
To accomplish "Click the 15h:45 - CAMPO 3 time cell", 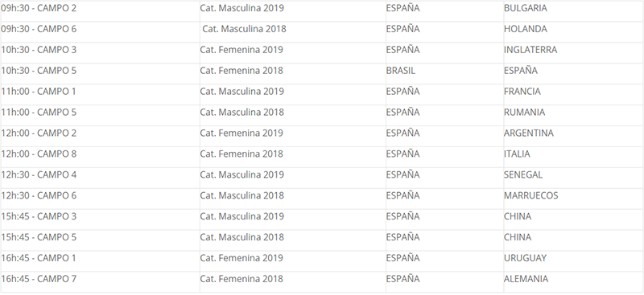I will [x=100, y=217].
